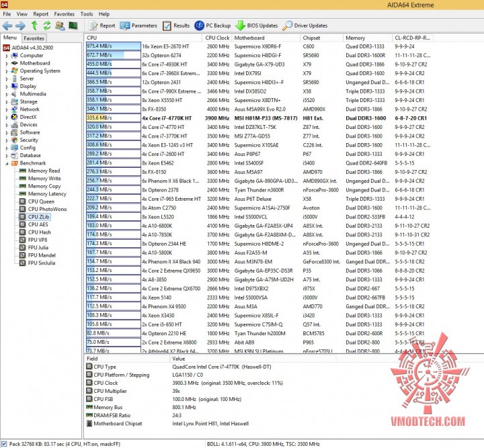Sort by the Motherboard column header
Screen dimensions: 484x448
click(266, 38)
